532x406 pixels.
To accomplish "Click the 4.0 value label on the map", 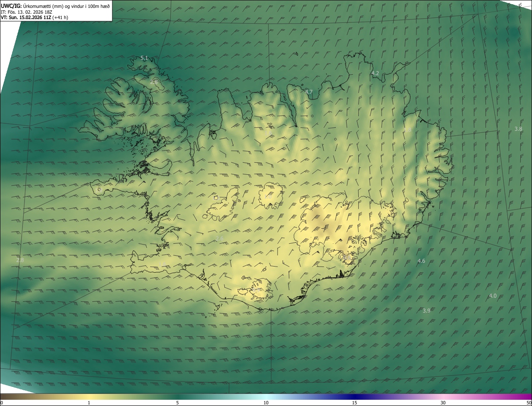I will 493,296.
